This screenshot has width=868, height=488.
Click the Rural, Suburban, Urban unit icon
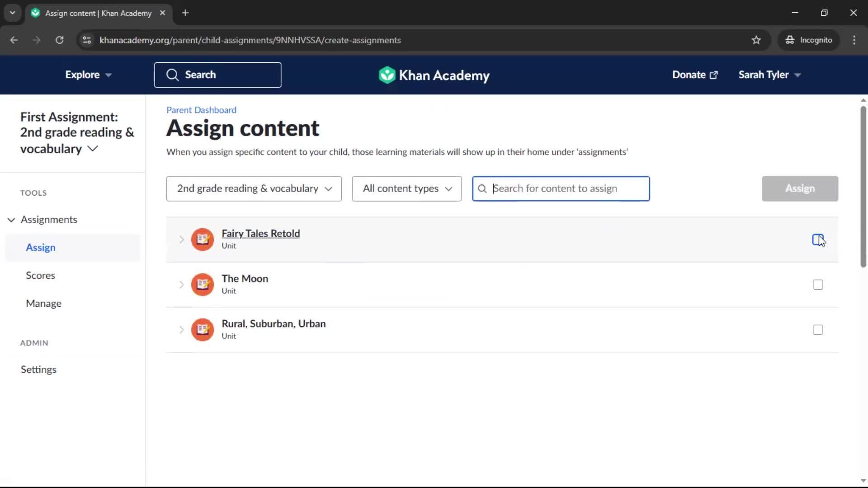(203, 330)
